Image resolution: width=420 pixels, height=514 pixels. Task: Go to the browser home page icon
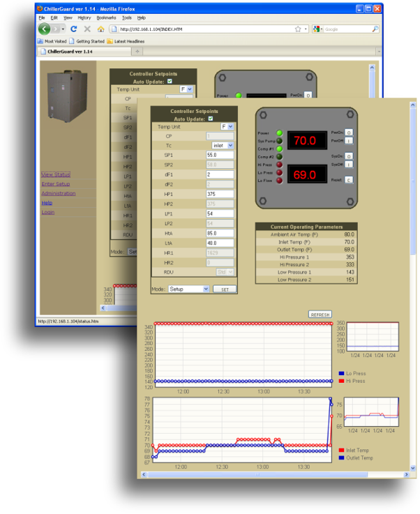(100, 29)
